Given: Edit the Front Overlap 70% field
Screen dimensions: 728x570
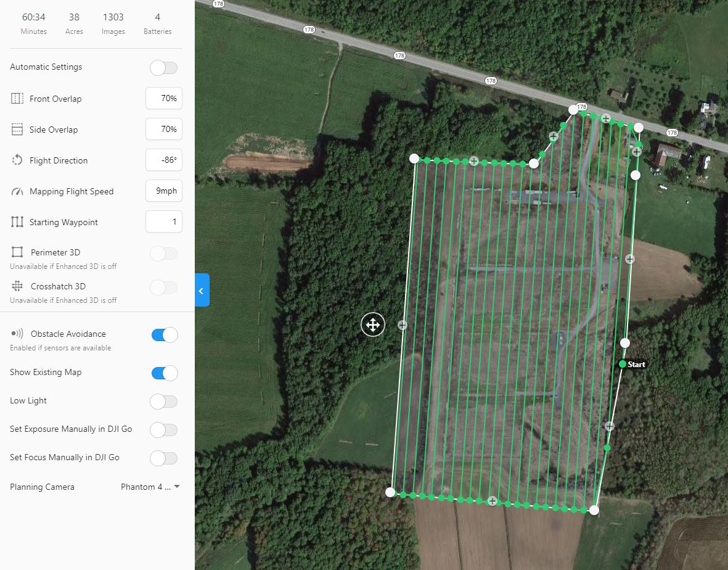Looking at the screenshot, I should [x=164, y=98].
